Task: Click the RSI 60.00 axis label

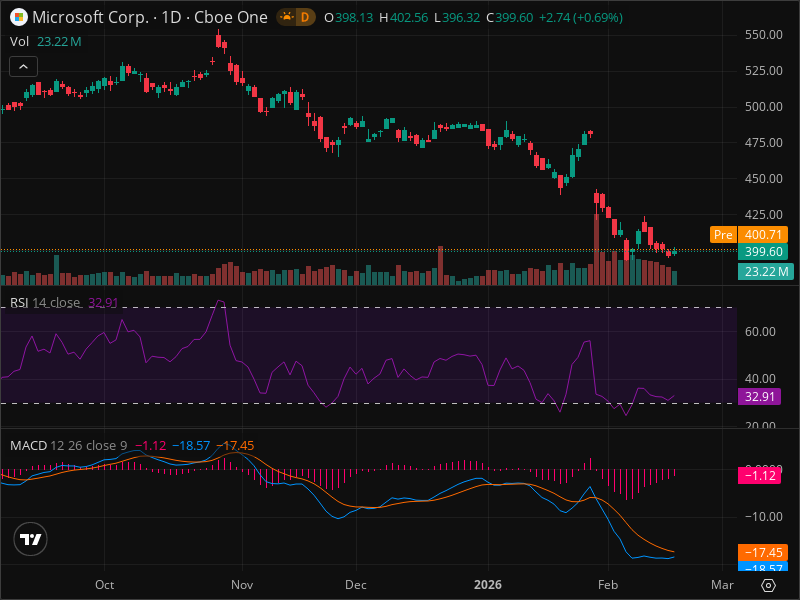Action: point(760,332)
